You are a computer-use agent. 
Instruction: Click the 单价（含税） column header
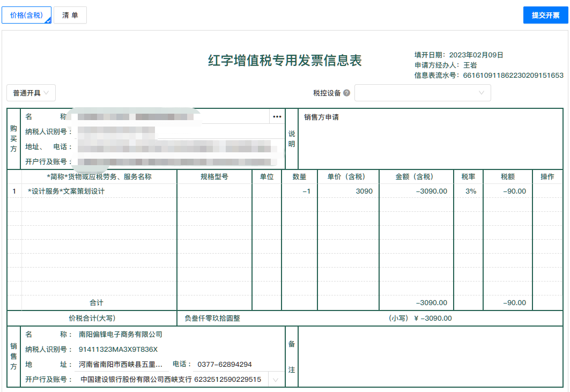click(x=348, y=177)
